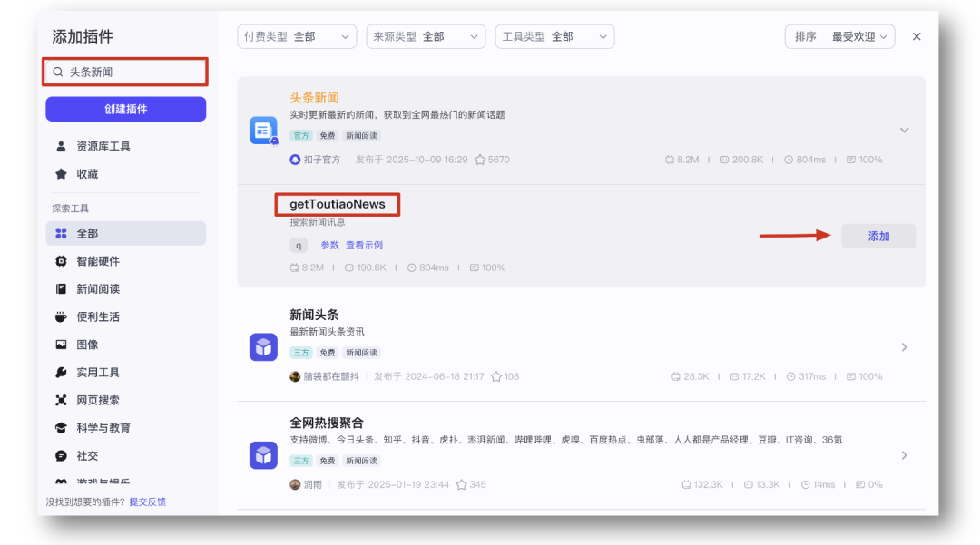The image size is (980, 545).
Task: Close the 添加插件 dialog
Action: (x=916, y=37)
